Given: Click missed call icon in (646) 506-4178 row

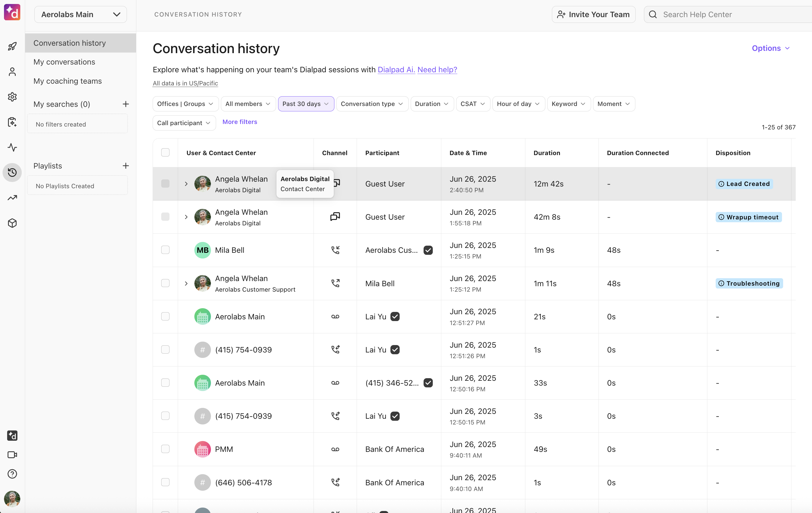Looking at the screenshot, I should tap(335, 482).
